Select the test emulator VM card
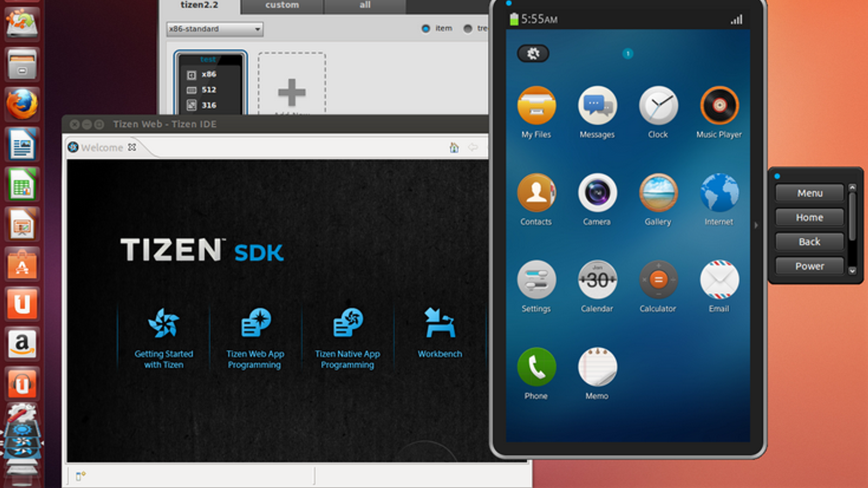 pos(210,82)
